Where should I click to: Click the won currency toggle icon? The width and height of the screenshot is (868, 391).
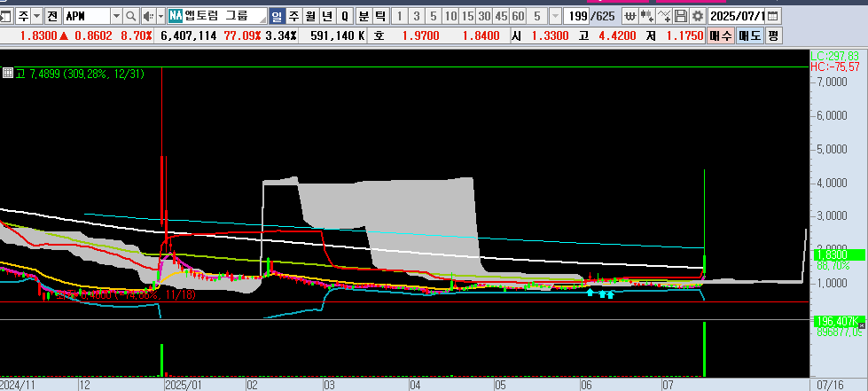pos(629,16)
